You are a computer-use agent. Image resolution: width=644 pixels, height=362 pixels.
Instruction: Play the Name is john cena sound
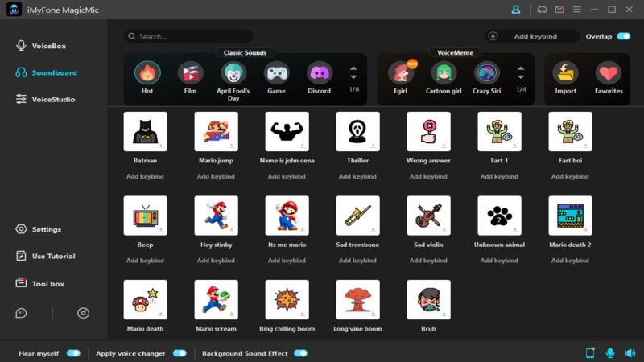[x=287, y=131]
